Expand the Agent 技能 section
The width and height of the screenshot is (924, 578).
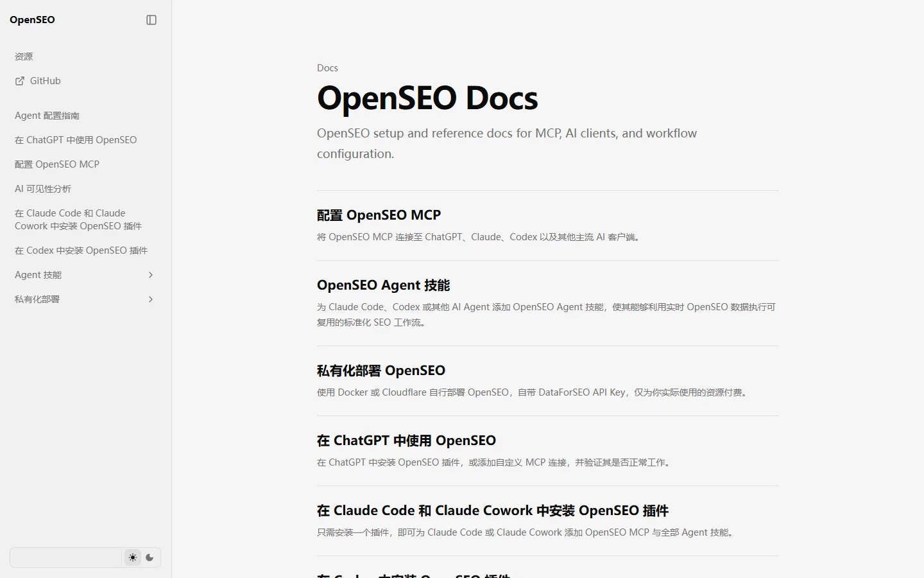(x=84, y=275)
